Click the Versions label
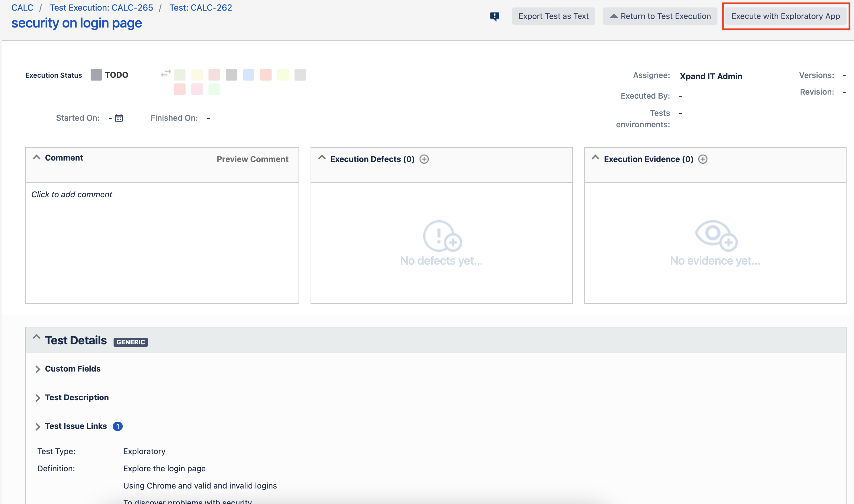 pos(817,75)
